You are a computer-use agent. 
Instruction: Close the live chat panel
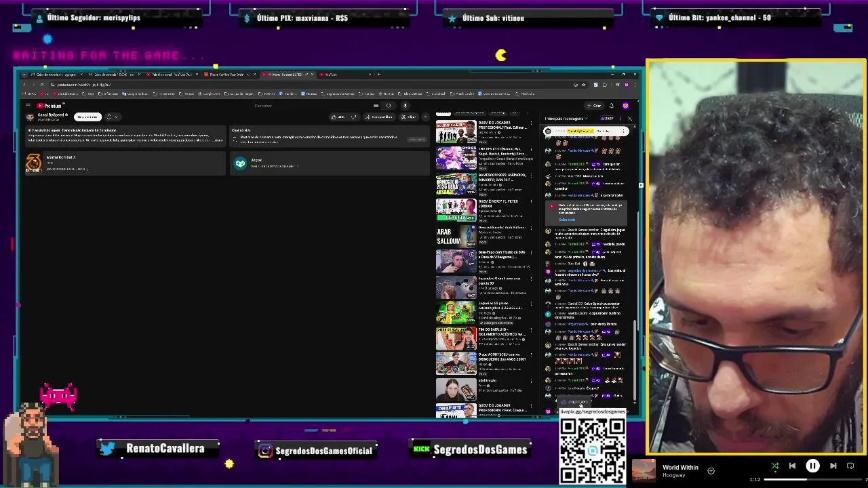point(630,119)
